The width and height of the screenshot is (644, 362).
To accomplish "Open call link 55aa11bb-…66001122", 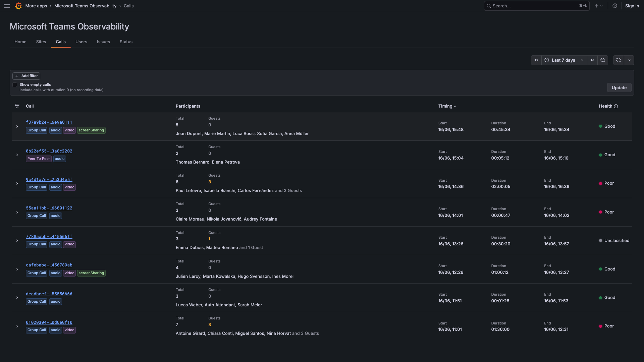I will click(49, 208).
